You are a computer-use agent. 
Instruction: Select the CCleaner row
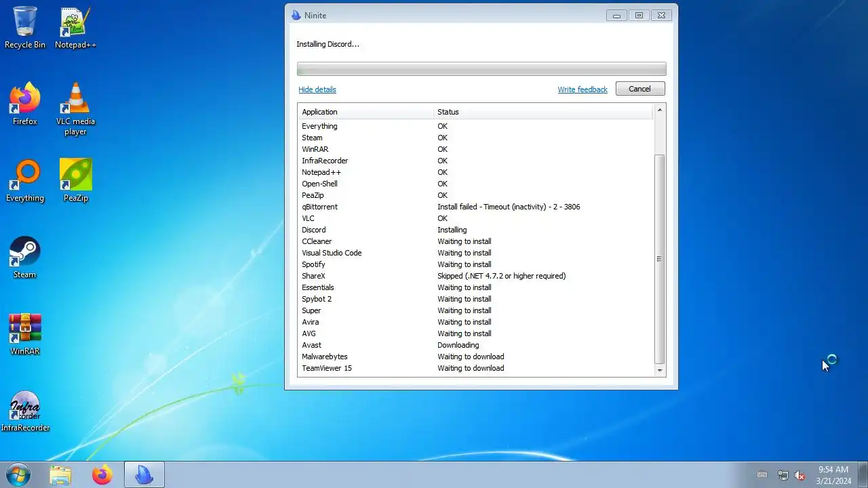pos(475,241)
